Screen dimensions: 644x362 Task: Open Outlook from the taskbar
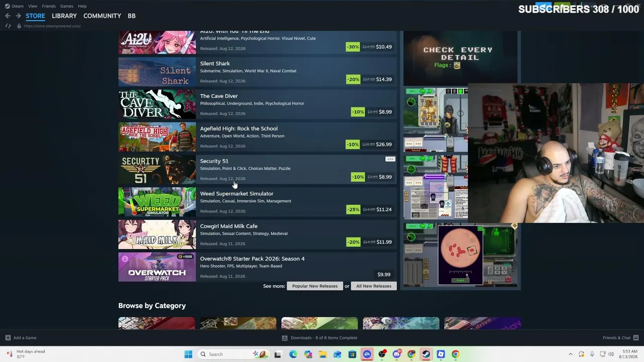[338, 354]
